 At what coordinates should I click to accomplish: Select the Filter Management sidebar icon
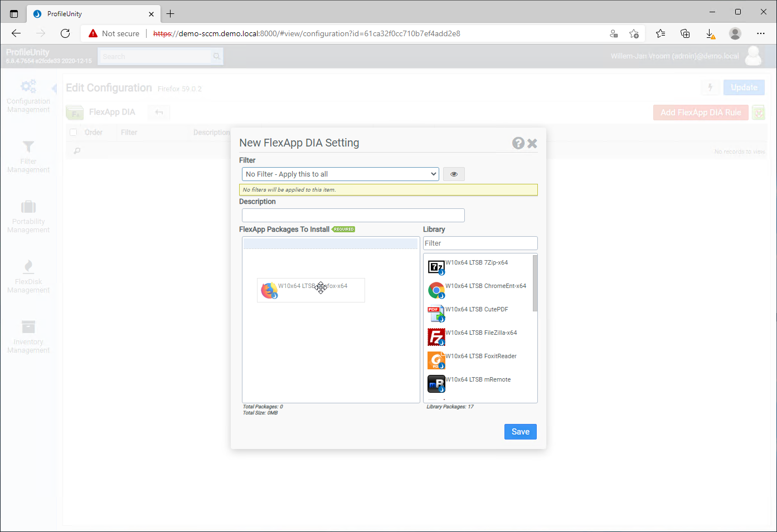[28, 155]
